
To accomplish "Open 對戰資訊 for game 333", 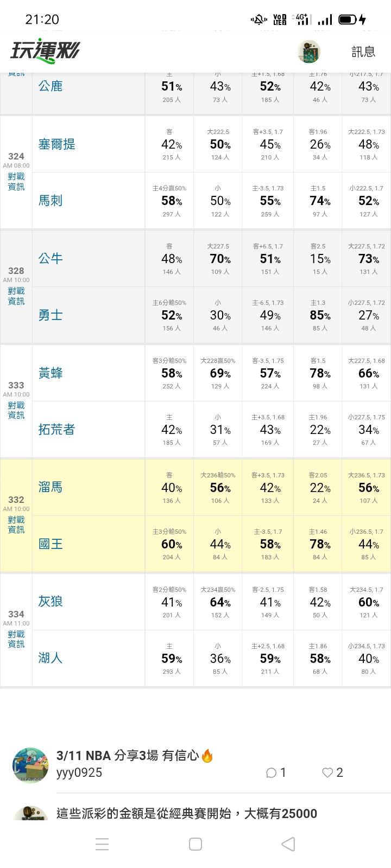I will [16, 411].
